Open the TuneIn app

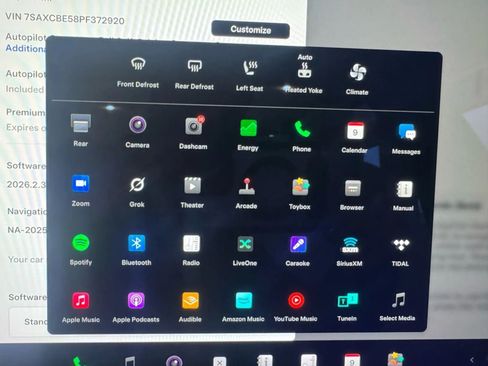pyautogui.click(x=347, y=307)
